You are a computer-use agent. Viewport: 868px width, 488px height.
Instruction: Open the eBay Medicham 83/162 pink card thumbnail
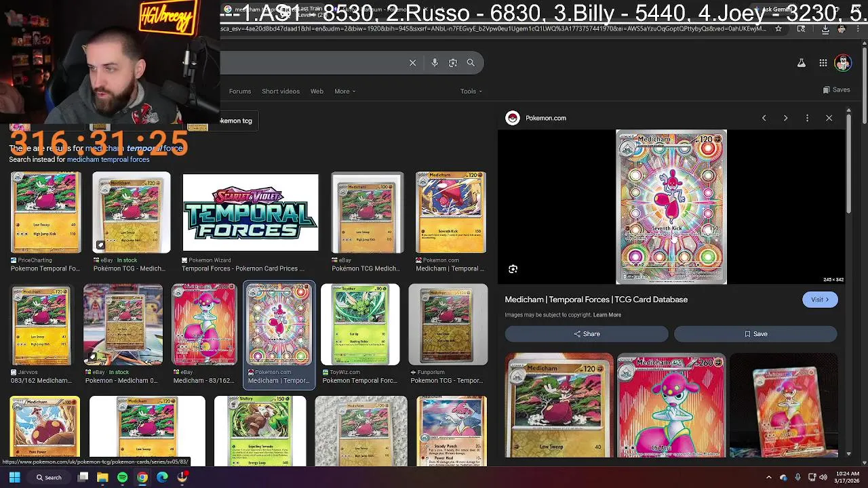204,325
